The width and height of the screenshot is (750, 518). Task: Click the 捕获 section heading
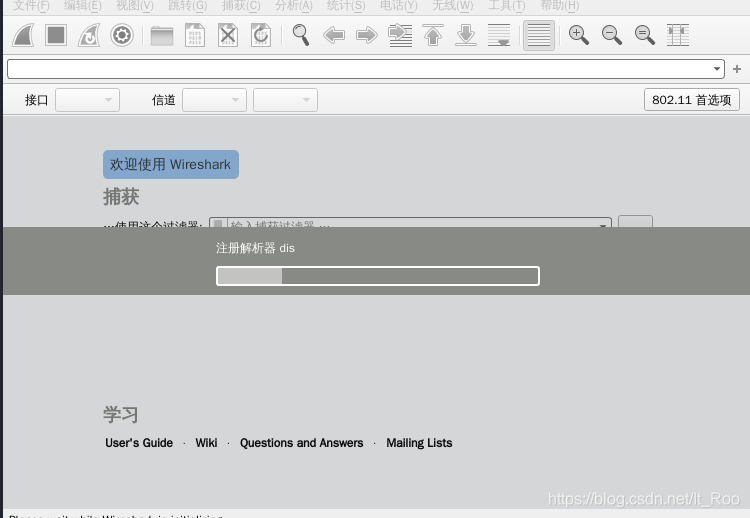tap(121, 197)
